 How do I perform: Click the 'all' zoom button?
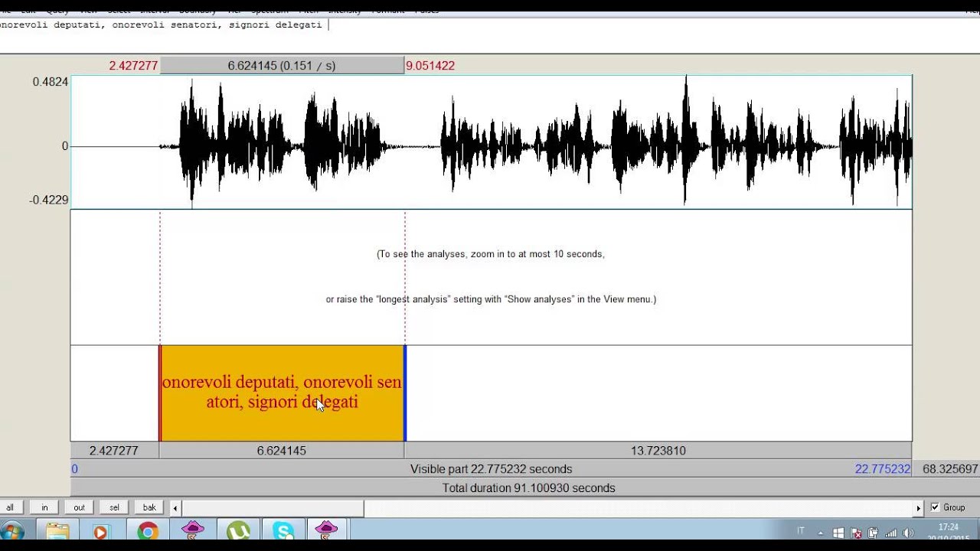pyautogui.click(x=11, y=507)
